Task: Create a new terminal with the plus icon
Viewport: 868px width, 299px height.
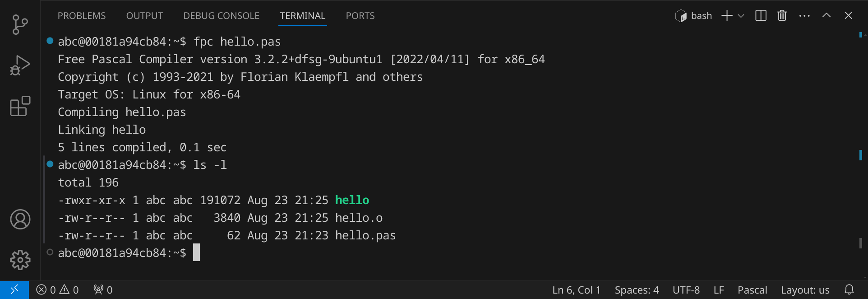Action: point(726,16)
